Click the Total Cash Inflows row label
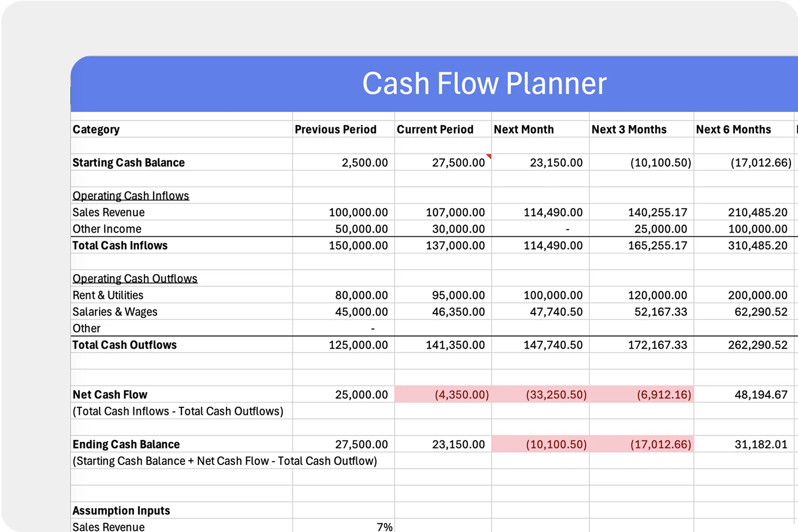This screenshot has width=798, height=532. 120,246
